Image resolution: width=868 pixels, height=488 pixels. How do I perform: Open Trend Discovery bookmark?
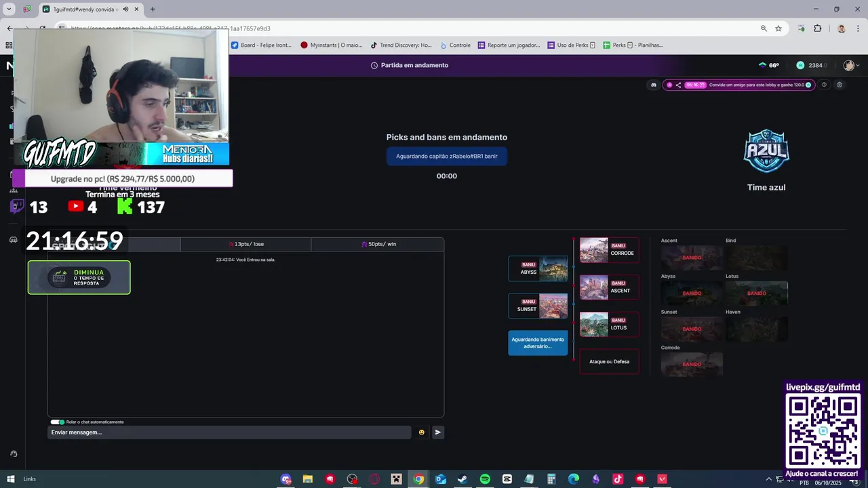pos(401,45)
